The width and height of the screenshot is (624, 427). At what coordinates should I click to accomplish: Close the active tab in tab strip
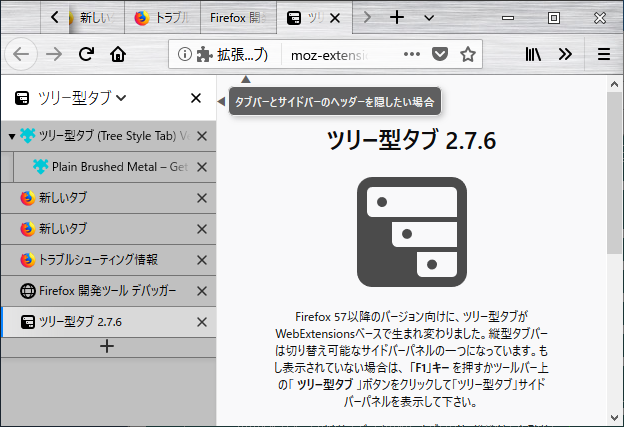[335, 18]
